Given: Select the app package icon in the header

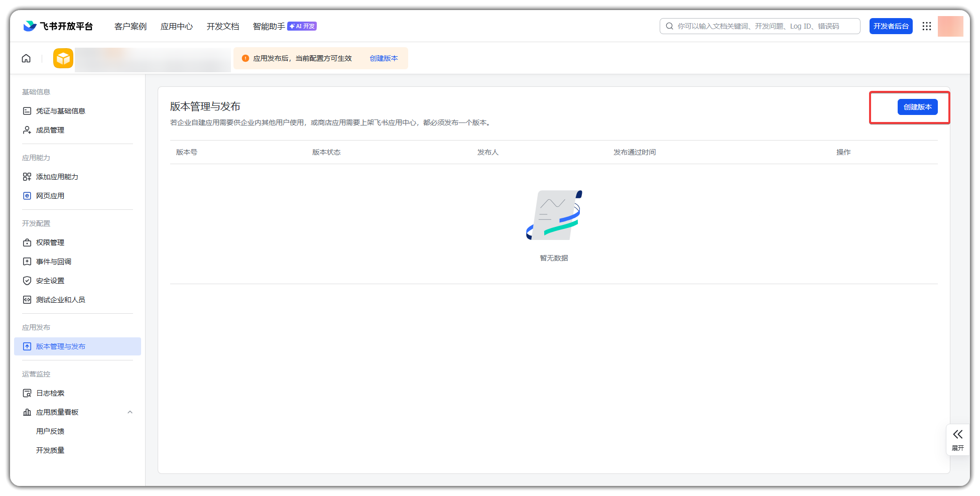Looking at the screenshot, I should coord(63,58).
